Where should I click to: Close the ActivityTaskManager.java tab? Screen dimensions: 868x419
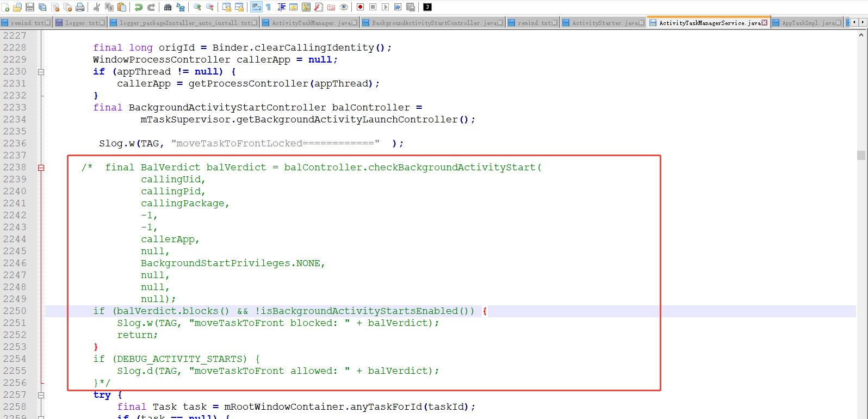point(354,23)
